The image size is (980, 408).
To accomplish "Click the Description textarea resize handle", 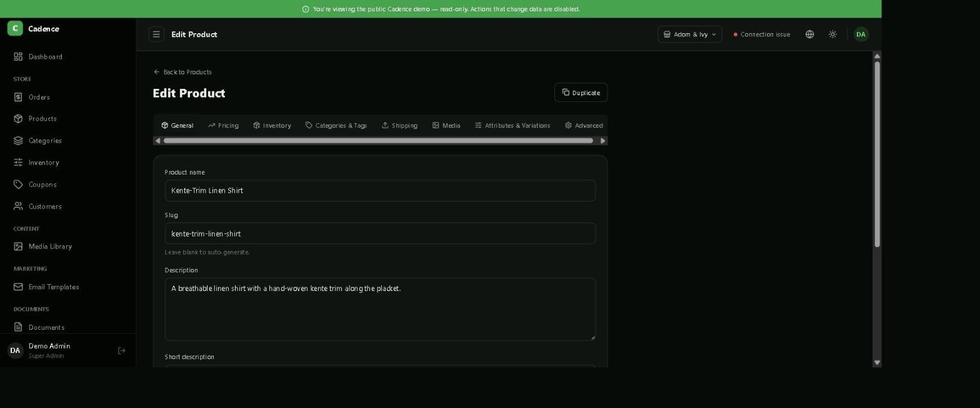I will point(592,337).
